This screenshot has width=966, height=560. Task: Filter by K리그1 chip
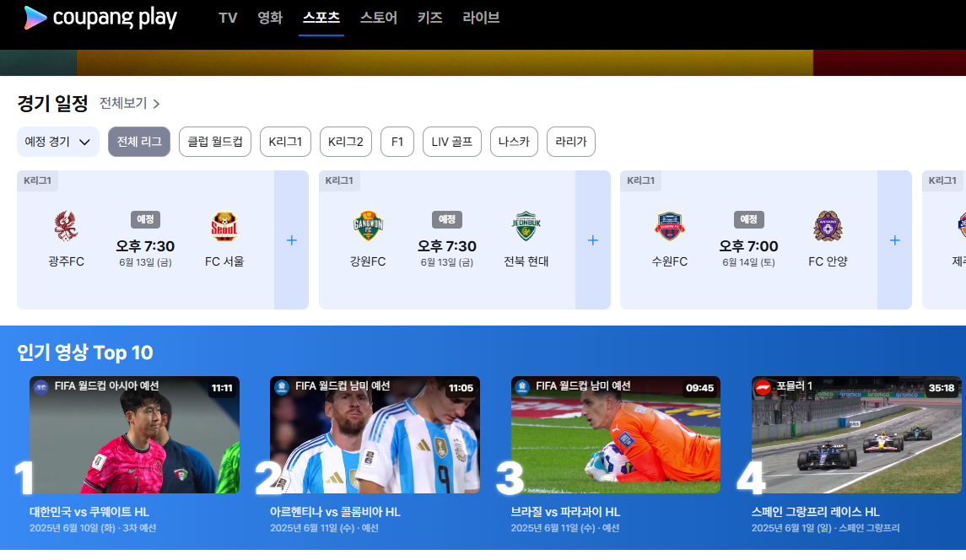pos(285,142)
